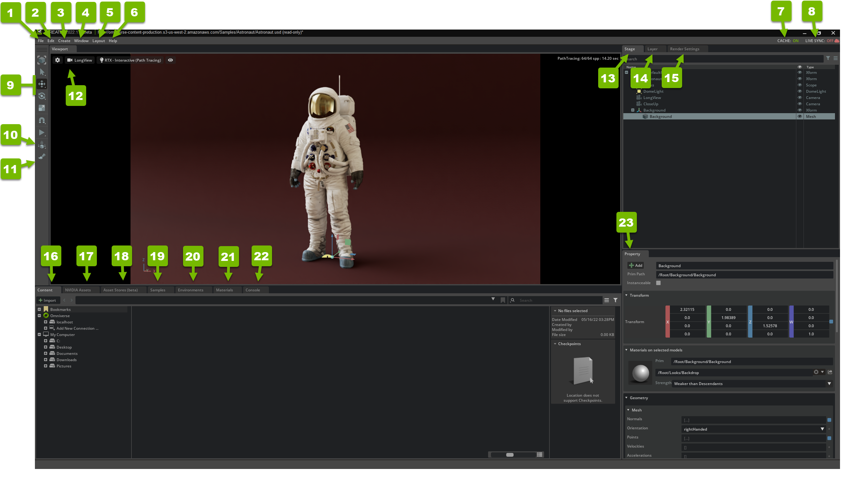
Task: Open the LongView camera menu
Action: tap(80, 60)
